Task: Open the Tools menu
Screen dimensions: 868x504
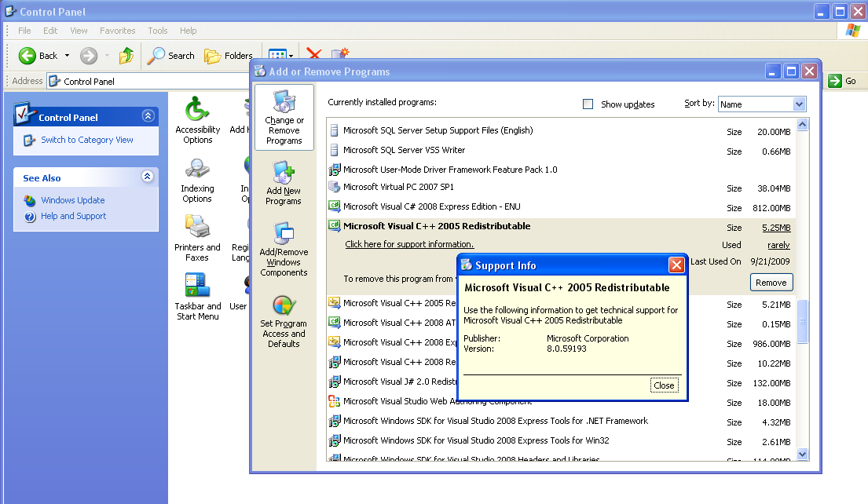Action: (158, 31)
